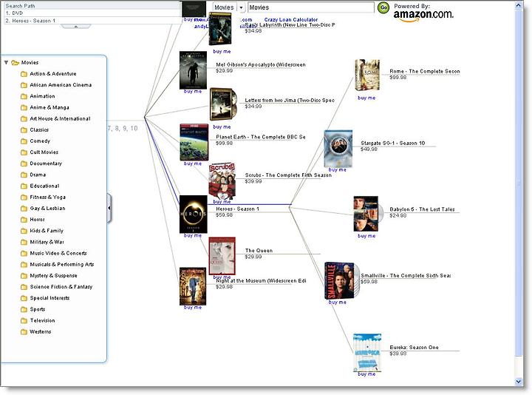Open the Cult Movies folder

(x=39, y=152)
